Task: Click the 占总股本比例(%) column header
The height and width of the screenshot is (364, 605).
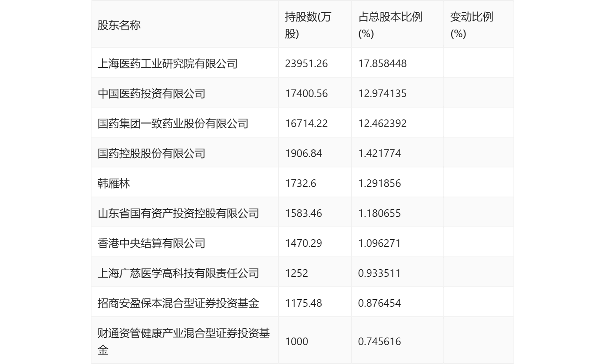Action: coord(390,25)
